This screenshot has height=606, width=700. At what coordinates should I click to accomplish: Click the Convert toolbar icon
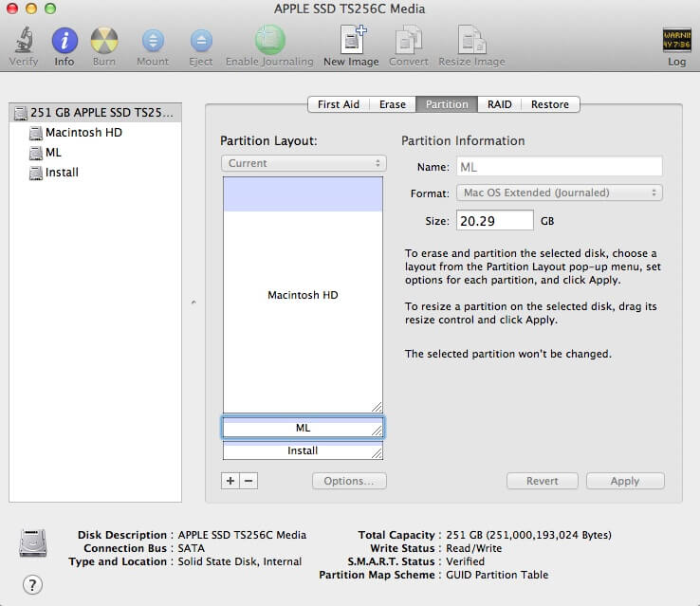click(x=409, y=39)
